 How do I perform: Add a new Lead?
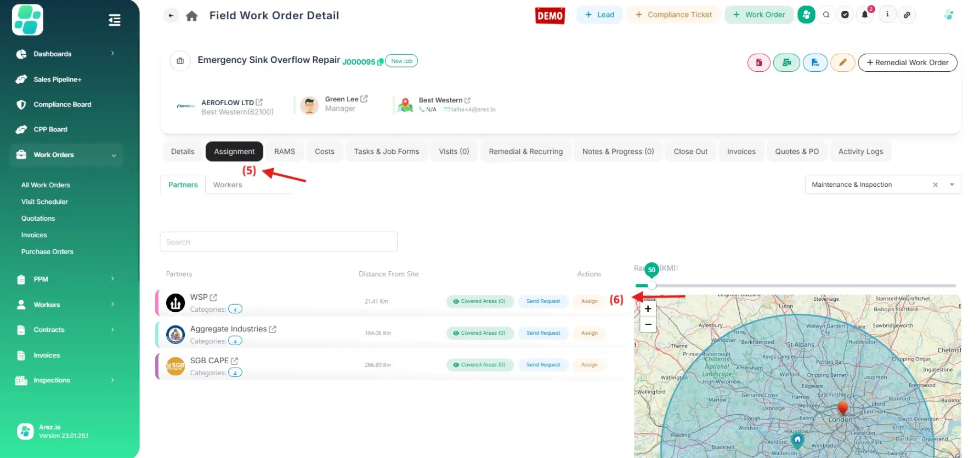pyautogui.click(x=599, y=15)
